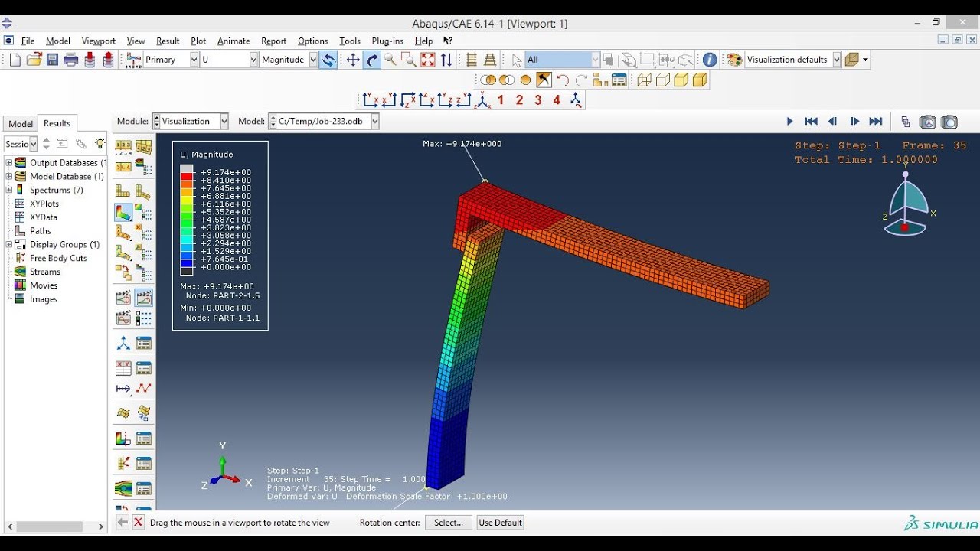
Task: Select the Free Body Cuts item
Action: pos(58,259)
